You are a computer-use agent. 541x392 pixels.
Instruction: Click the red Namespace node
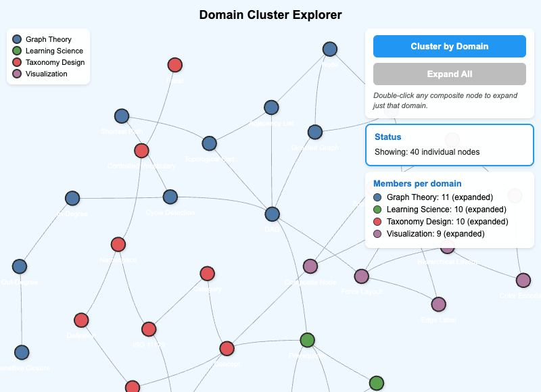[x=118, y=245]
